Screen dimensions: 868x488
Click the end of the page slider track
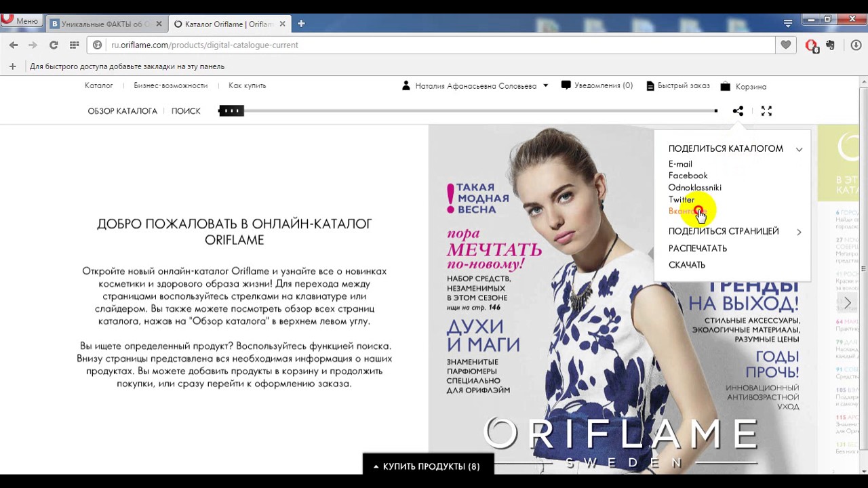click(715, 110)
